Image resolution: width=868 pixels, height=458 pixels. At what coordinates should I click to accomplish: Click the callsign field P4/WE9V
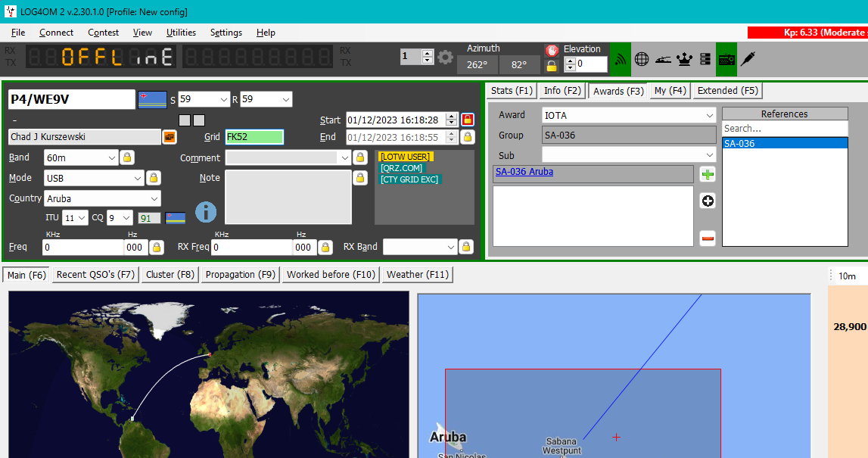(71, 99)
